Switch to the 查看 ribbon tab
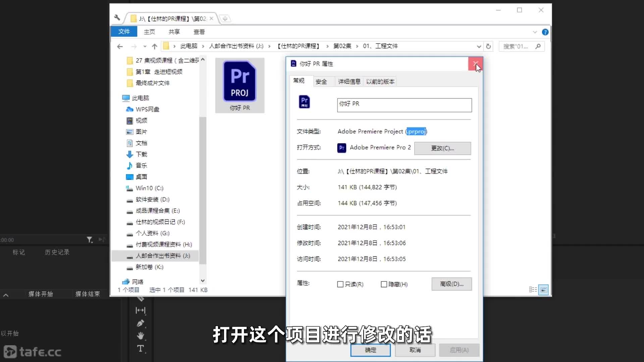 (x=199, y=32)
